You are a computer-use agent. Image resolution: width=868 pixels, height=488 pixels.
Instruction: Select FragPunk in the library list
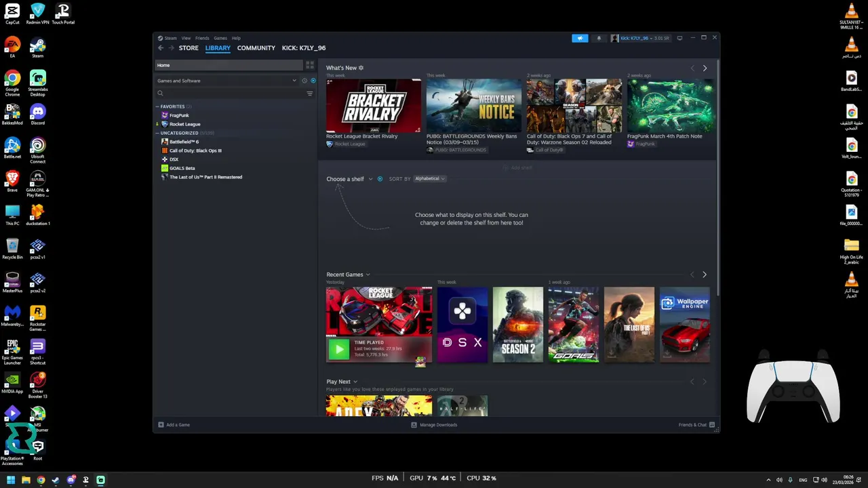(x=179, y=115)
